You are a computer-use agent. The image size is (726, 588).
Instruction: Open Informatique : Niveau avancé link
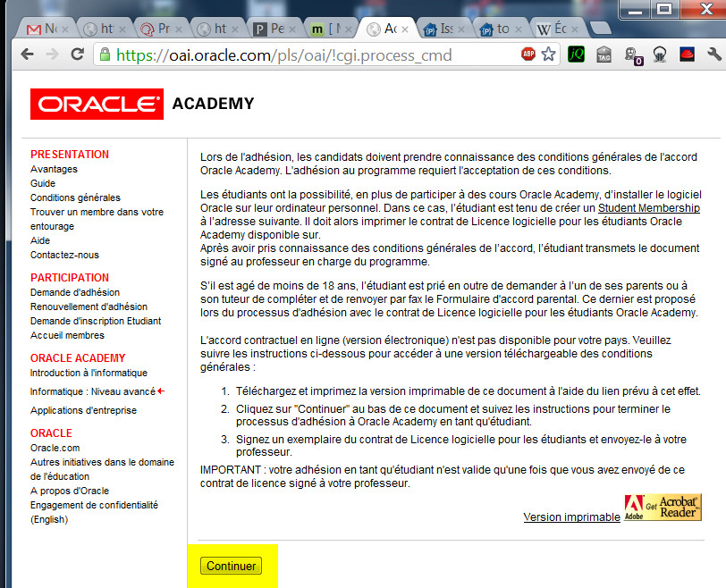coord(93,391)
